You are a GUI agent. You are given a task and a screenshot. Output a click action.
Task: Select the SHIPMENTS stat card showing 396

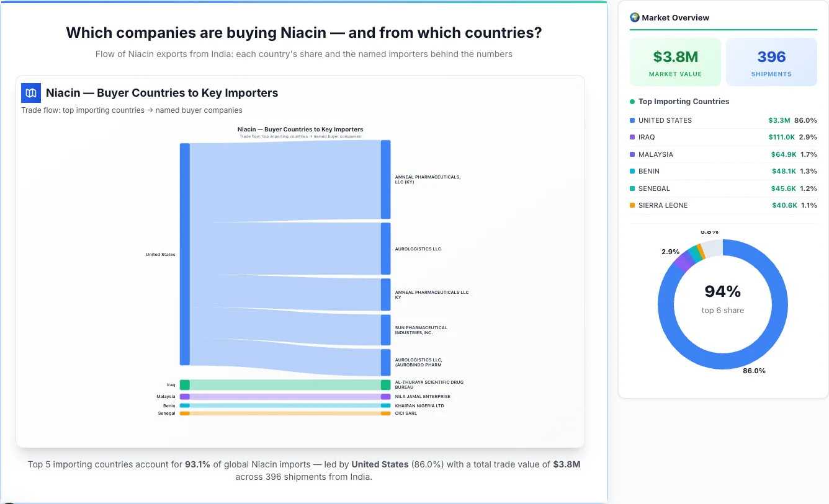point(771,61)
